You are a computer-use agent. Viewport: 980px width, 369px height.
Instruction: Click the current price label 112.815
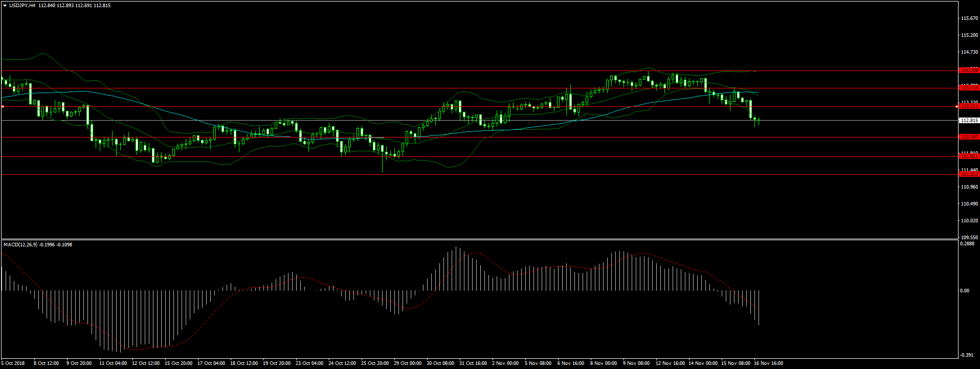point(969,121)
